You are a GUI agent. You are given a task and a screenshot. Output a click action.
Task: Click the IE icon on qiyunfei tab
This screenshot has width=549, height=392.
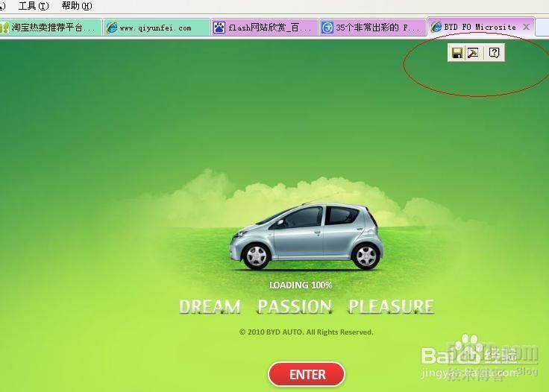pos(112,28)
